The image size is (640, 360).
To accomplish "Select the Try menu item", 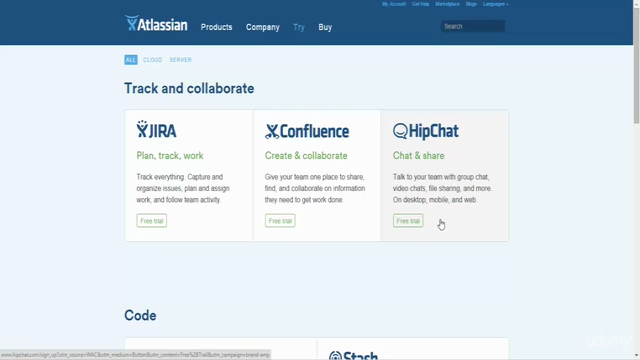I will pos(299,27).
